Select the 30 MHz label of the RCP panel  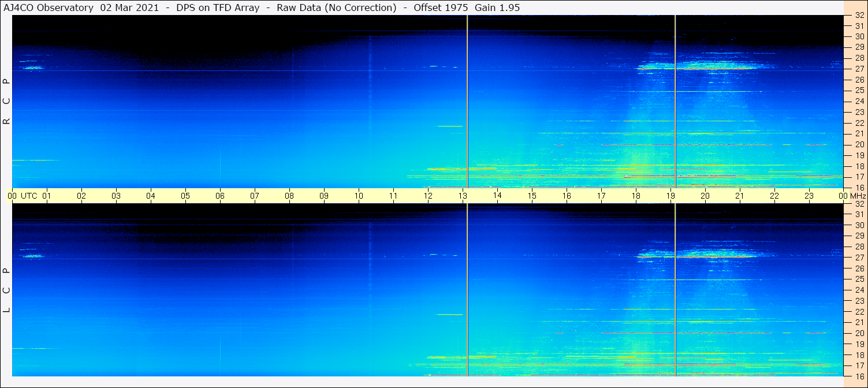click(x=859, y=36)
